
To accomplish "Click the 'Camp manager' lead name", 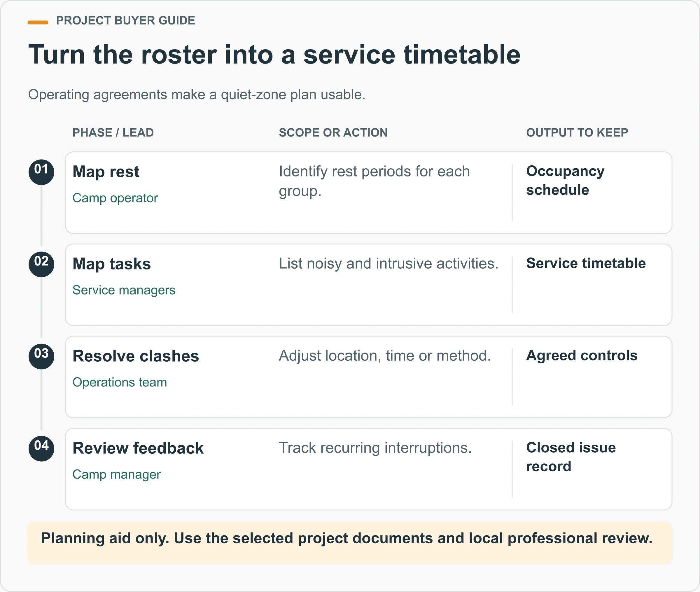I will [x=116, y=474].
